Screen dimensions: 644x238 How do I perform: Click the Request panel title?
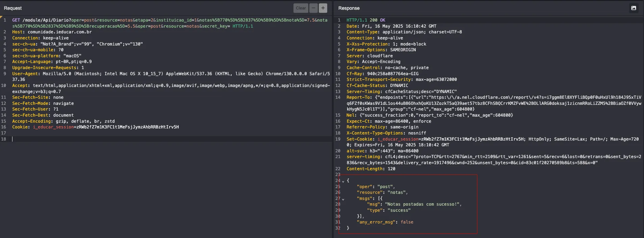(13, 8)
